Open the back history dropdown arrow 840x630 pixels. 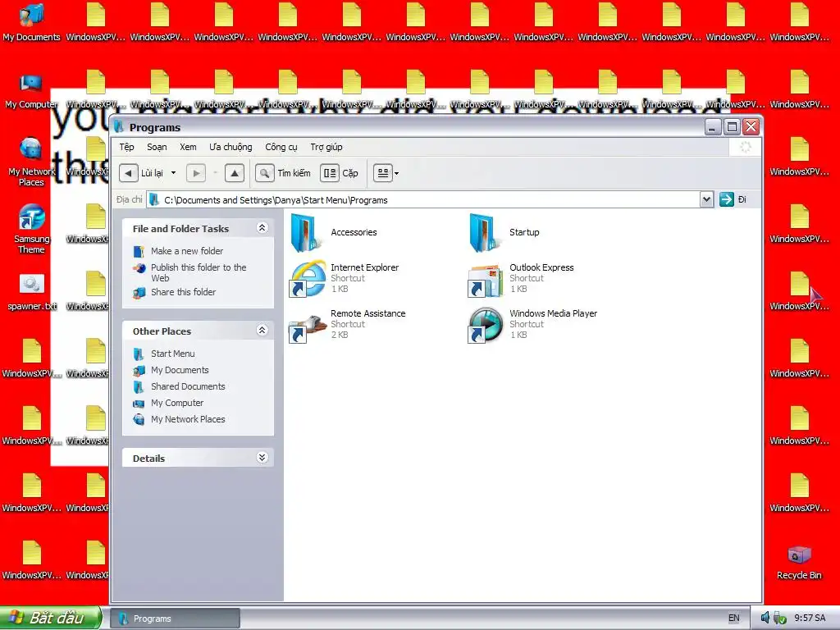(173, 173)
